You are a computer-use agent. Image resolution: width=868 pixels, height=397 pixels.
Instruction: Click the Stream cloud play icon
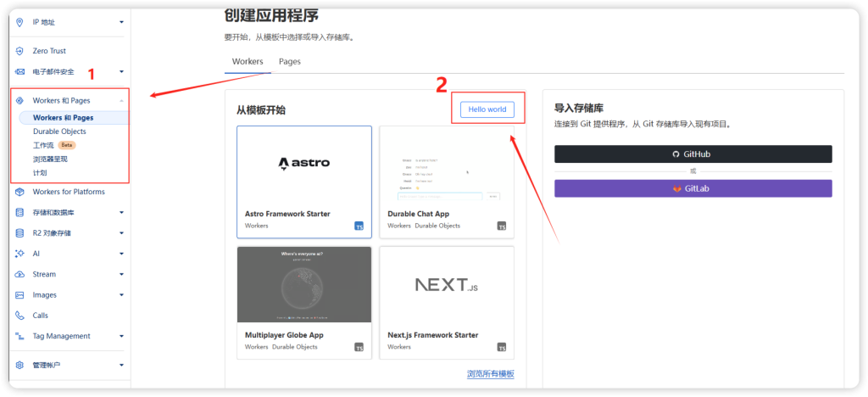(20, 274)
